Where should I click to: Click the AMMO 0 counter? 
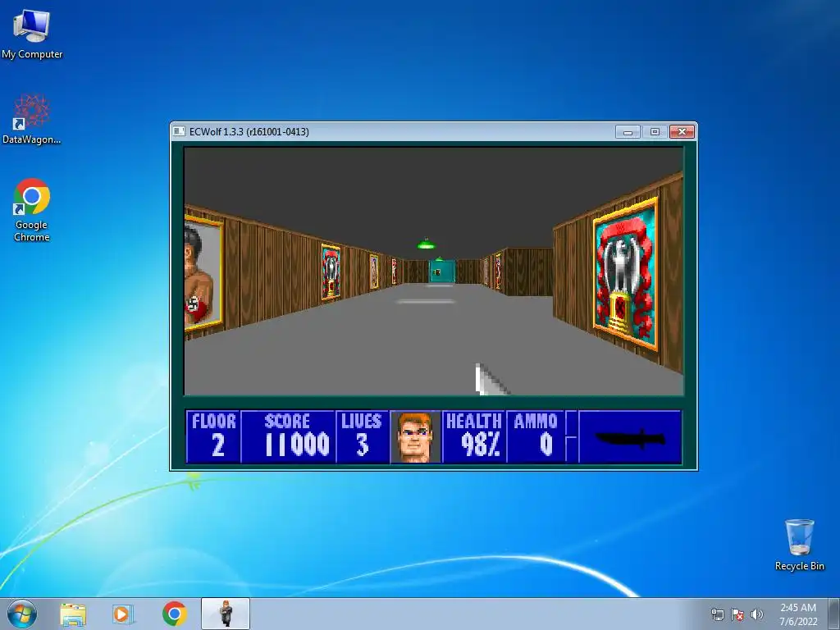536,436
